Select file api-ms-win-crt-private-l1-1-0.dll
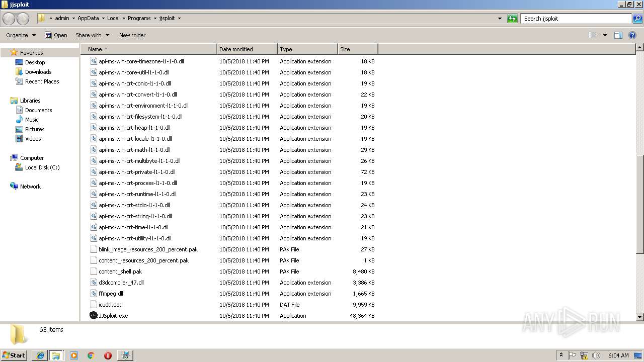The image size is (644, 362). (x=137, y=172)
